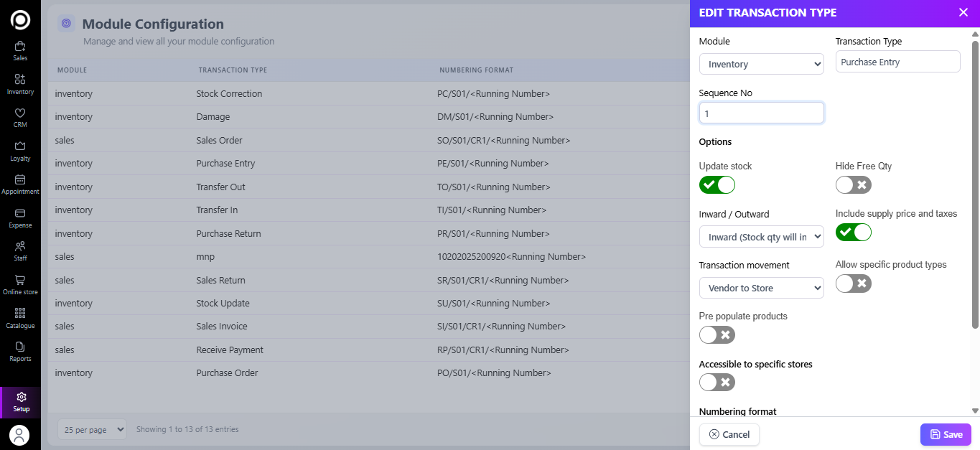Go to CRM heart icon
This screenshot has width=980, height=450.
20,113
